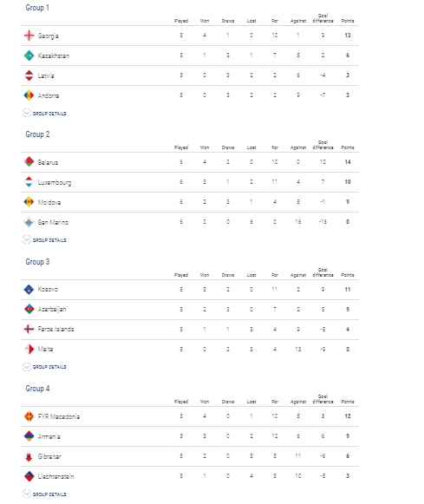The image size is (424, 504).
Task: Open the Andorra team link
Action: [49, 95]
